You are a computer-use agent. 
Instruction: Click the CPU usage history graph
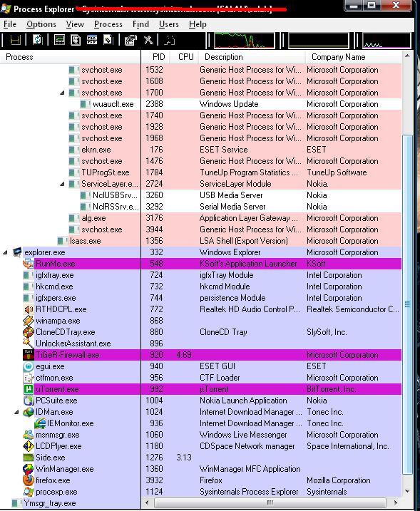click(245, 41)
